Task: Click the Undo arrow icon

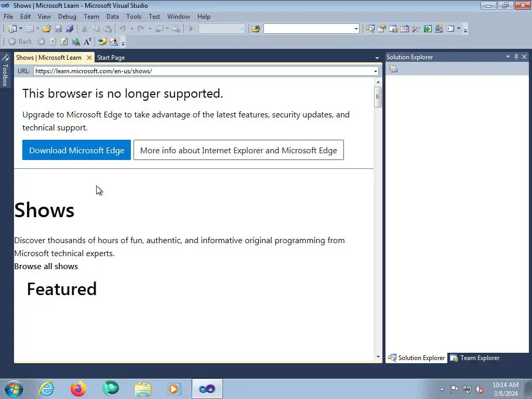Action: click(x=123, y=29)
